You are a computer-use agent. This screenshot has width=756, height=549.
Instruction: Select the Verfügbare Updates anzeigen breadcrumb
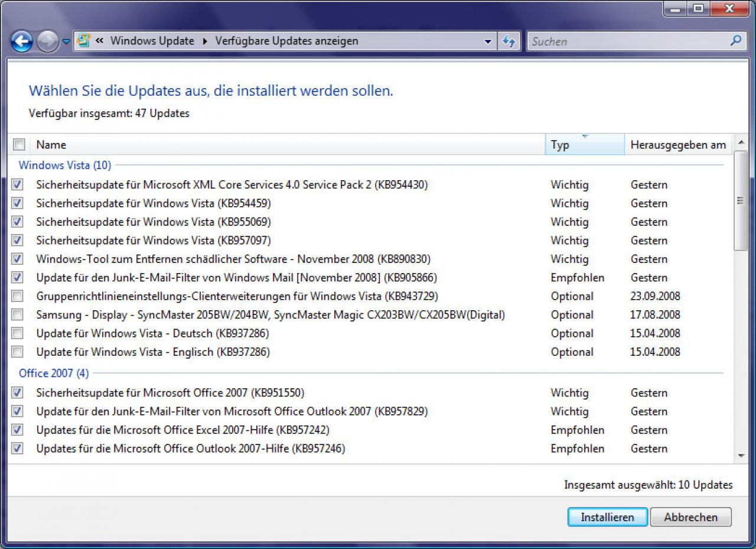(286, 41)
